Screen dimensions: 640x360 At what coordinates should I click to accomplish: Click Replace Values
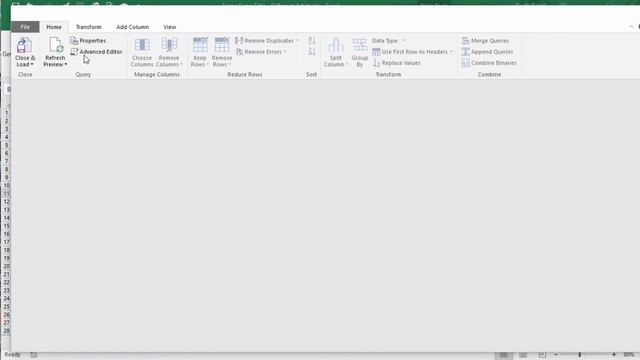(x=396, y=63)
